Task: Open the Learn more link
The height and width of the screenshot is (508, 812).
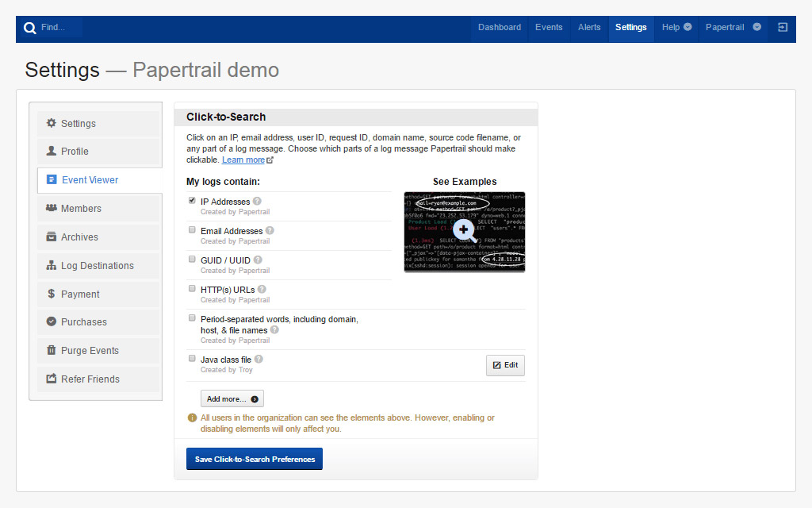Action: (243, 160)
